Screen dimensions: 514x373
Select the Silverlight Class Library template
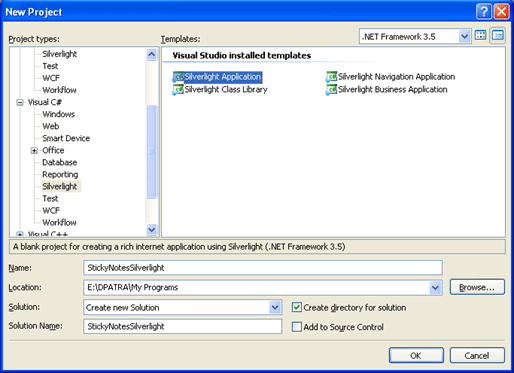220,89
